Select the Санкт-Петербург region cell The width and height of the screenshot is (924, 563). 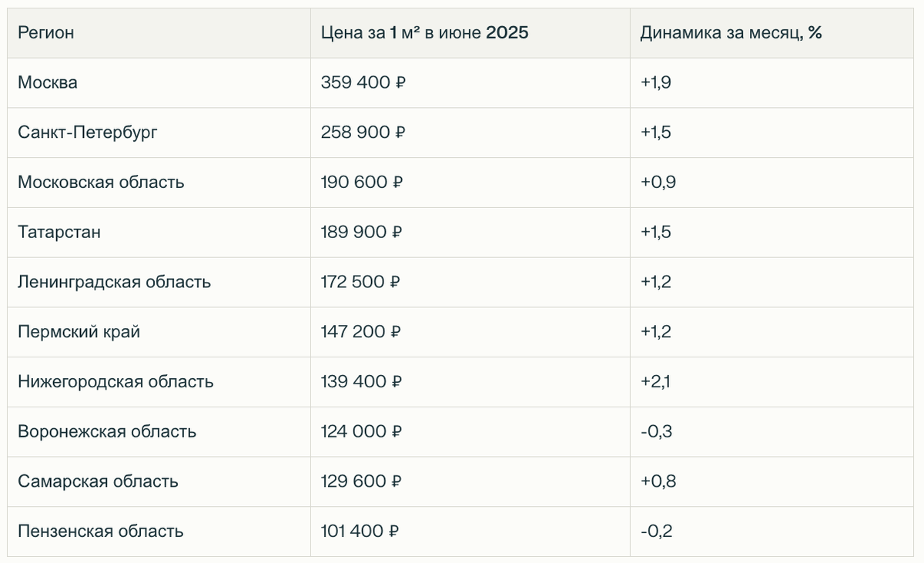pyautogui.click(x=87, y=132)
